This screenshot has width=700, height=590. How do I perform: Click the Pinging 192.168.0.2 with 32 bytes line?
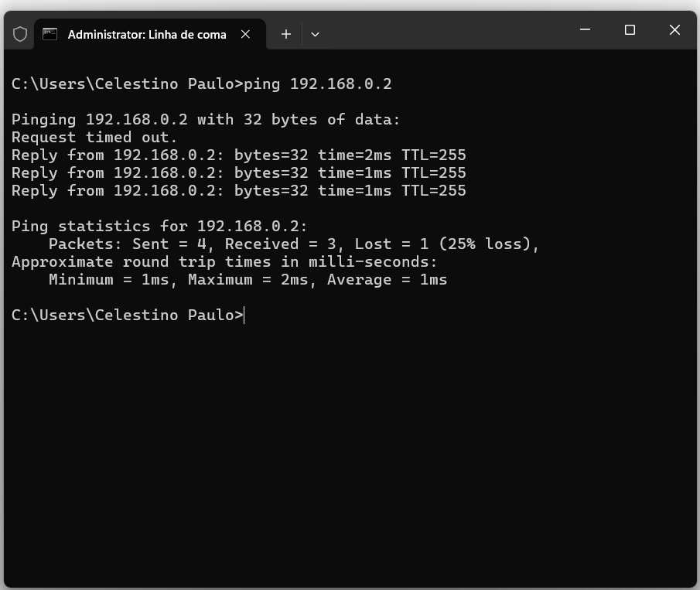(206, 120)
